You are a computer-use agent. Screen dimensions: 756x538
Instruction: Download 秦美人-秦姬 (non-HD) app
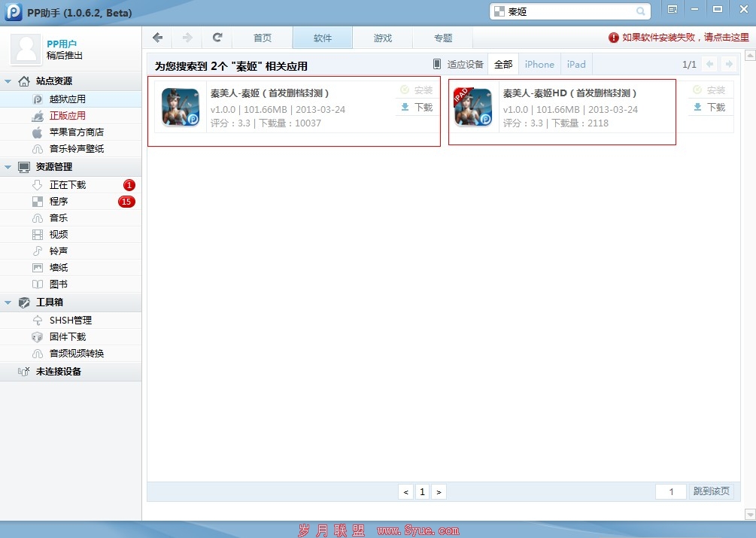[x=417, y=107]
